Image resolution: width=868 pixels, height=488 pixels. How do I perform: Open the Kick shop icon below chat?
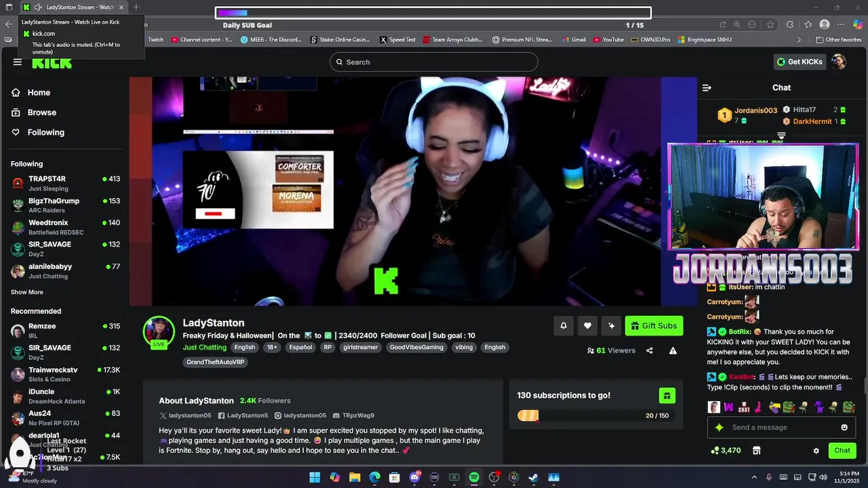point(756,451)
